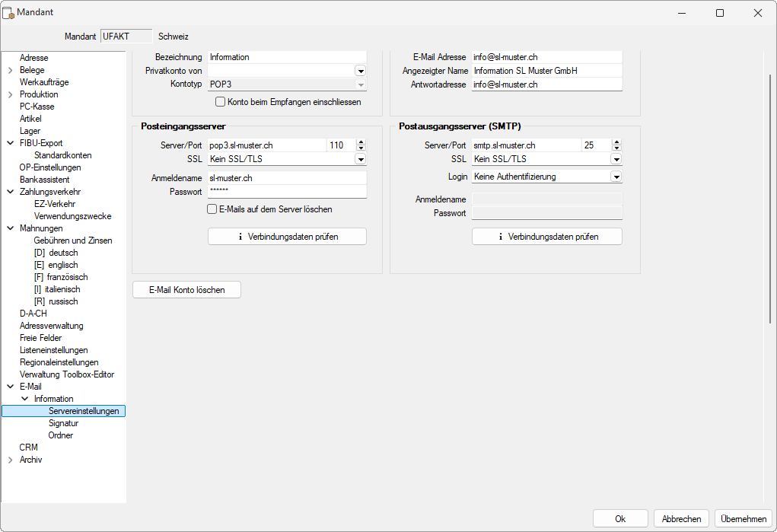Expand the Archiv tree node
The image size is (777, 532).
point(10,460)
